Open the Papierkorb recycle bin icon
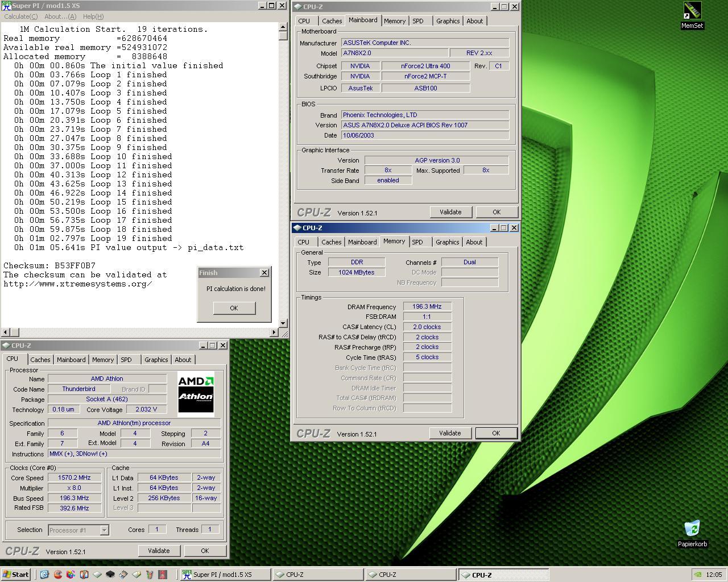This screenshot has height=582, width=728. [692, 533]
